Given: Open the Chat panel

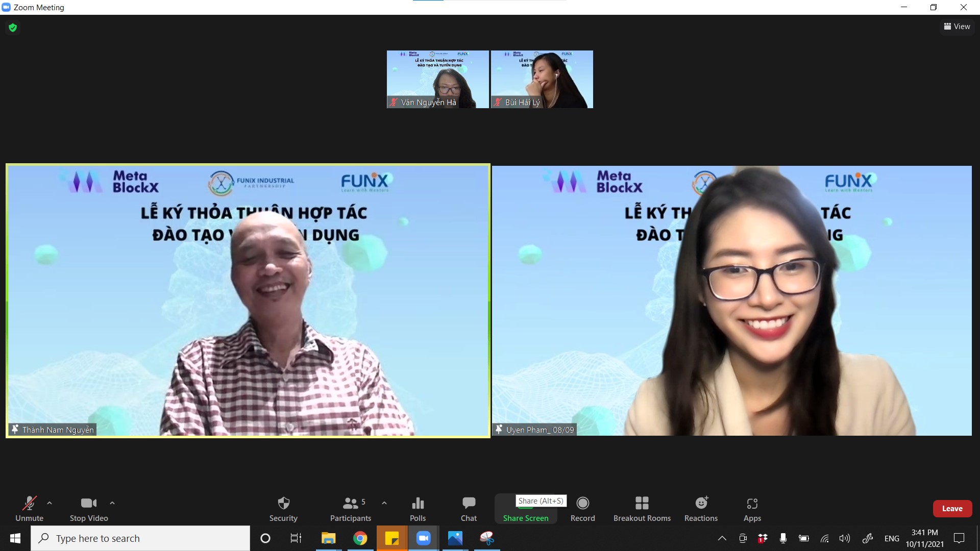Looking at the screenshot, I should [x=469, y=509].
